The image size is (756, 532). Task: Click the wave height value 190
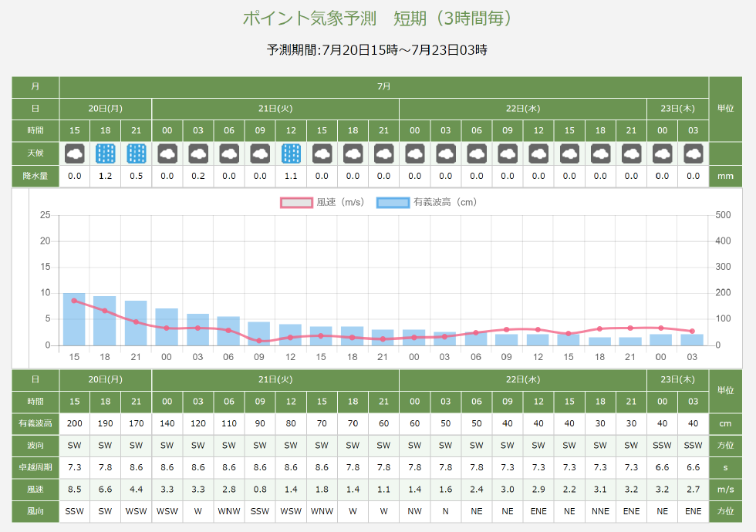tap(105, 423)
